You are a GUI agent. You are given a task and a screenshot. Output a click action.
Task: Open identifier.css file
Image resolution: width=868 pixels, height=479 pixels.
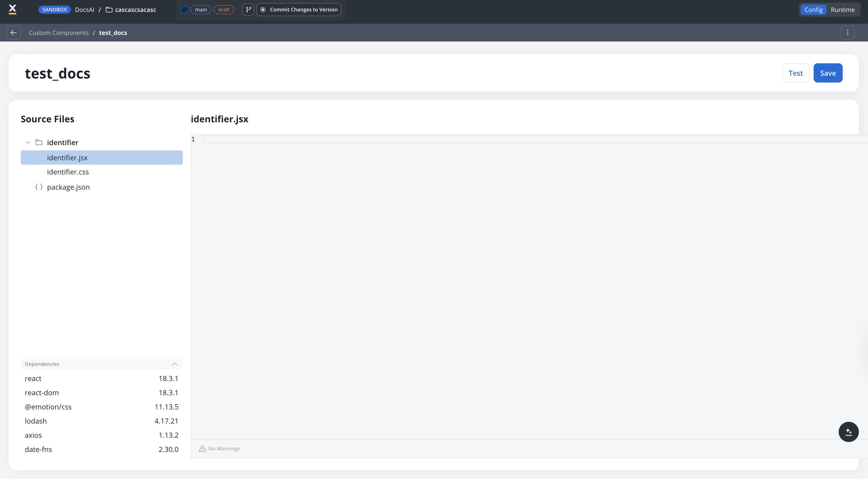(x=68, y=172)
